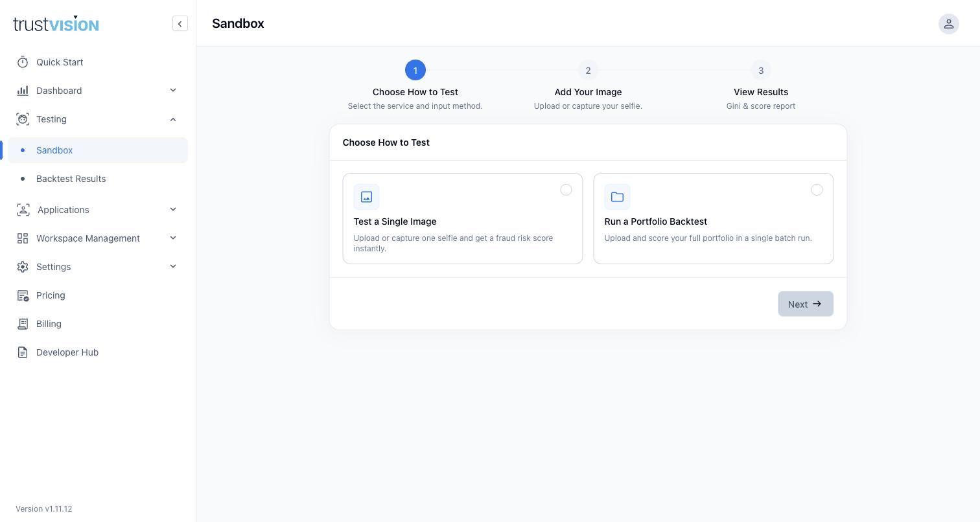Navigate to Developer Hub
Screen dimensions: 980x522
(x=98, y=352)
